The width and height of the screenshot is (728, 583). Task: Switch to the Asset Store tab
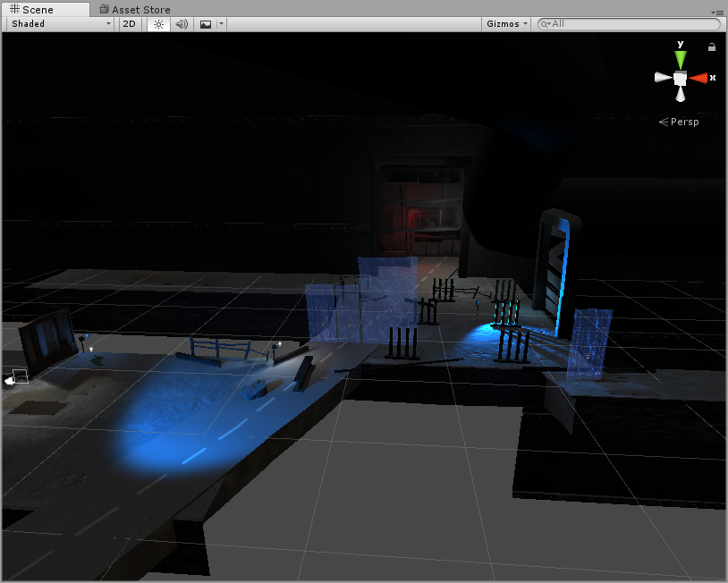pyautogui.click(x=134, y=10)
